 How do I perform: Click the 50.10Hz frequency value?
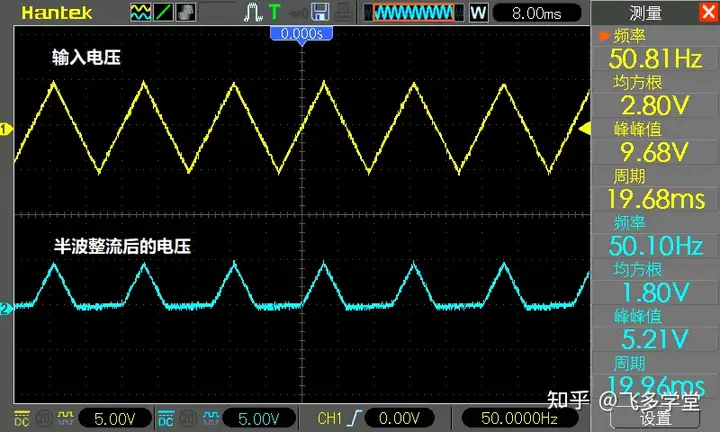[655, 246]
